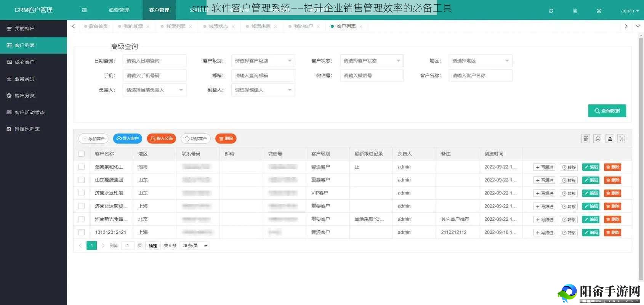Click the 查询数据 search button
Image resolution: width=644 pixels, height=305 pixels.
[607, 111]
